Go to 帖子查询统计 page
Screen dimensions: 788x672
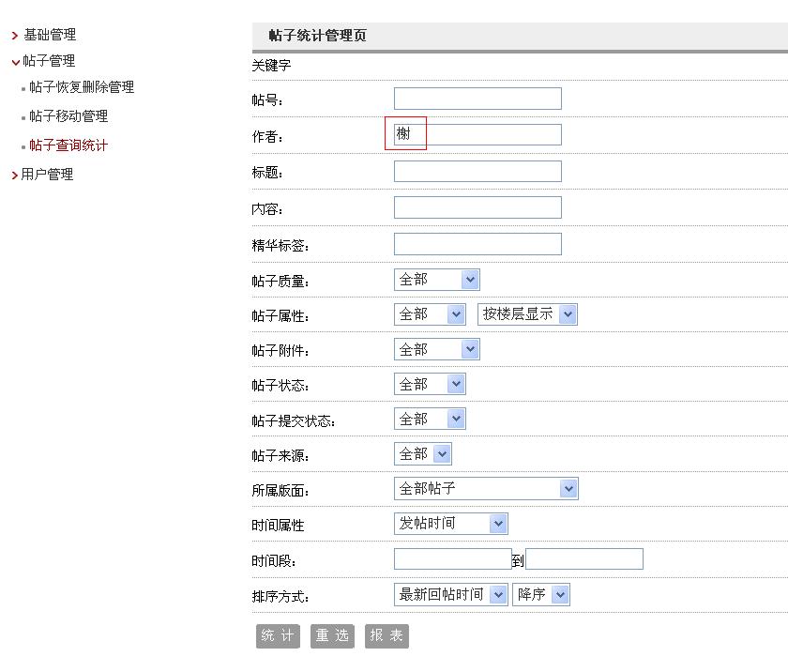[x=68, y=145]
